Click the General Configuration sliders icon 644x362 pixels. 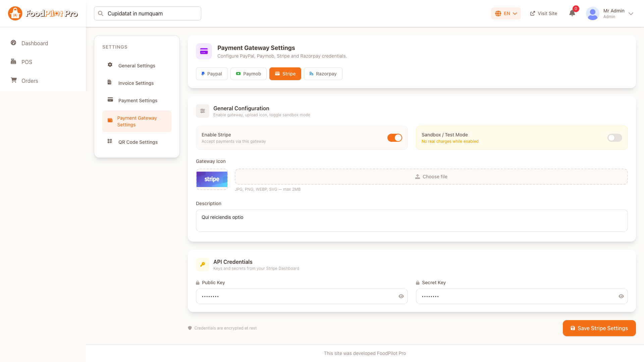(x=203, y=111)
